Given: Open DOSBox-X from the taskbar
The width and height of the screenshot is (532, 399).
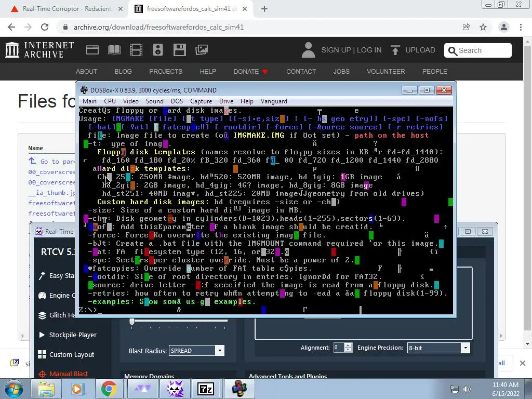Looking at the screenshot, I should 239,389.
